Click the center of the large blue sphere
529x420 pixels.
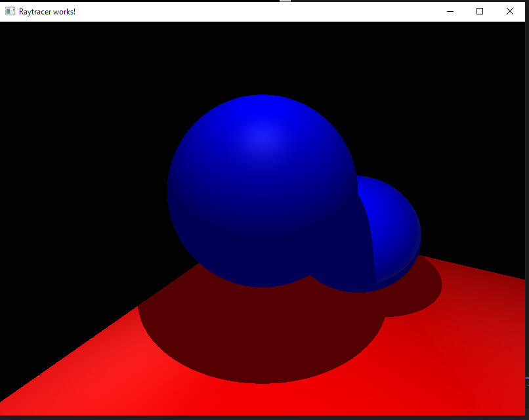(263, 191)
